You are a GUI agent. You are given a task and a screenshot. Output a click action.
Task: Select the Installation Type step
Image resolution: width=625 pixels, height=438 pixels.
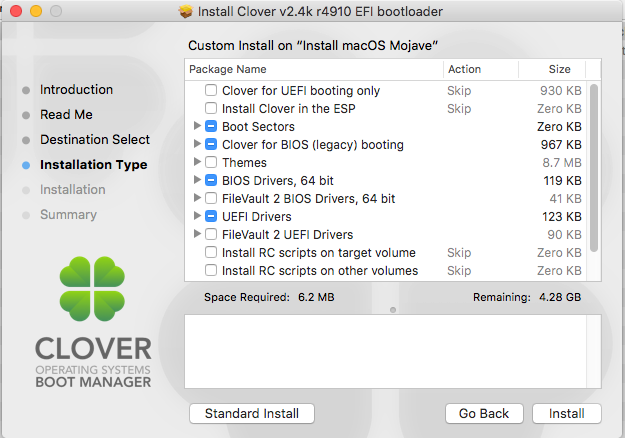pyautogui.click(x=94, y=165)
